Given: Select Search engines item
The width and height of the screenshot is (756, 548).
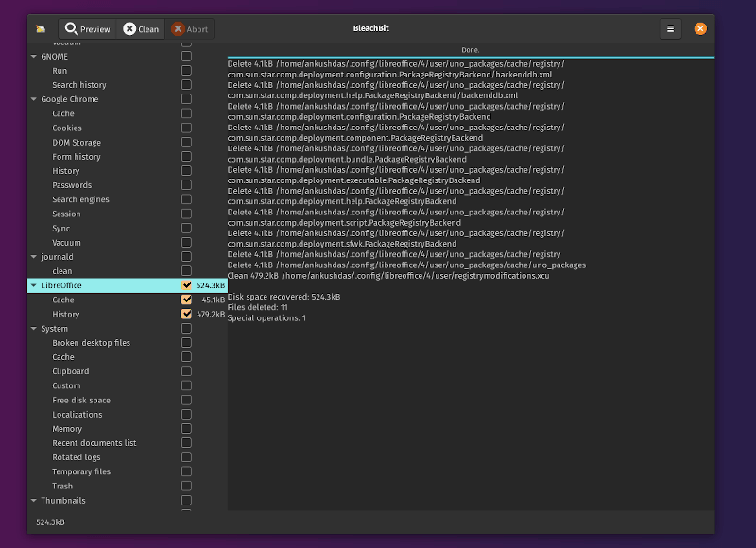Looking at the screenshot, I should pyautogui.click(x=80, y=199).
